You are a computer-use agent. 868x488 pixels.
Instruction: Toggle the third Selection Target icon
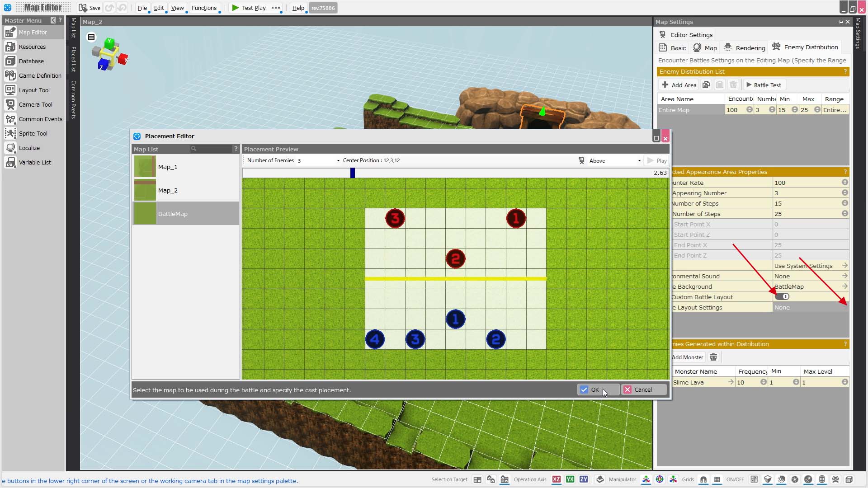point(505,479)
